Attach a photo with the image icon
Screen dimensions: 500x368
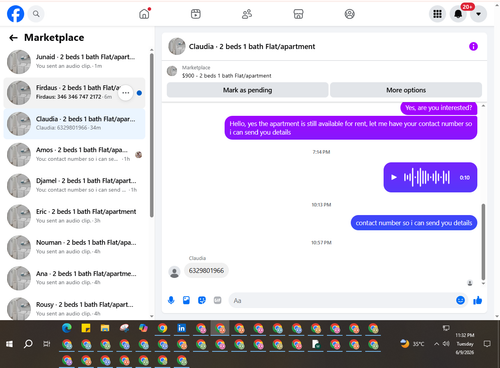point(186,300)
